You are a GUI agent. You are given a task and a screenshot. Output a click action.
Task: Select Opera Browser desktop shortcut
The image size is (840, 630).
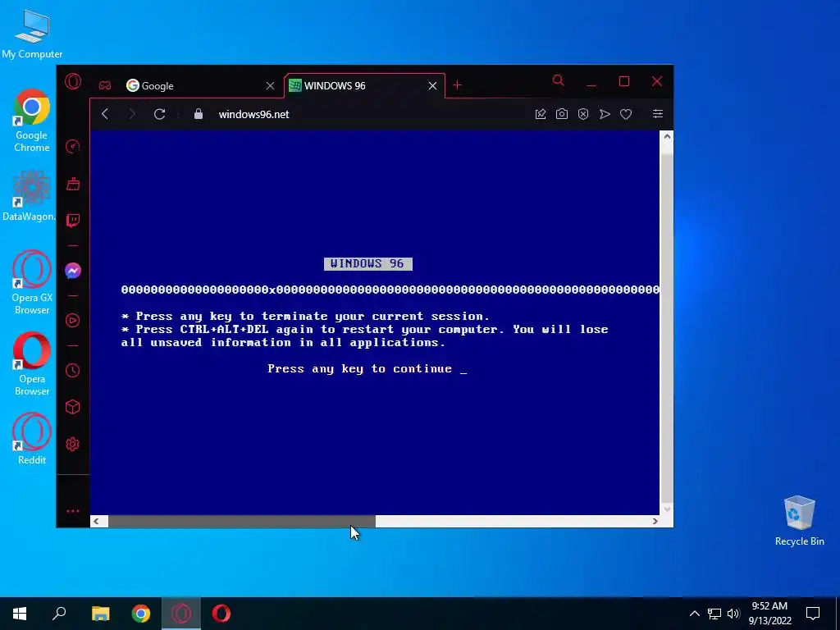point(32,364)
